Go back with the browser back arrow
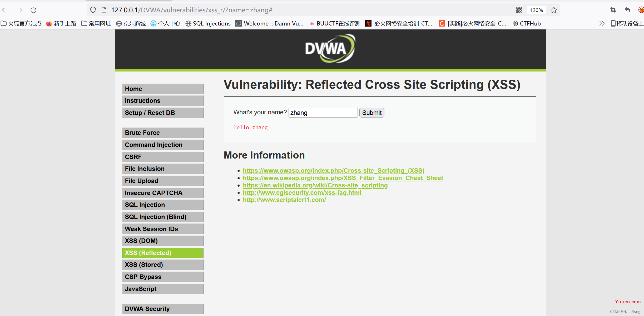This screenshot has width=644, height=316. click(5, 10)
